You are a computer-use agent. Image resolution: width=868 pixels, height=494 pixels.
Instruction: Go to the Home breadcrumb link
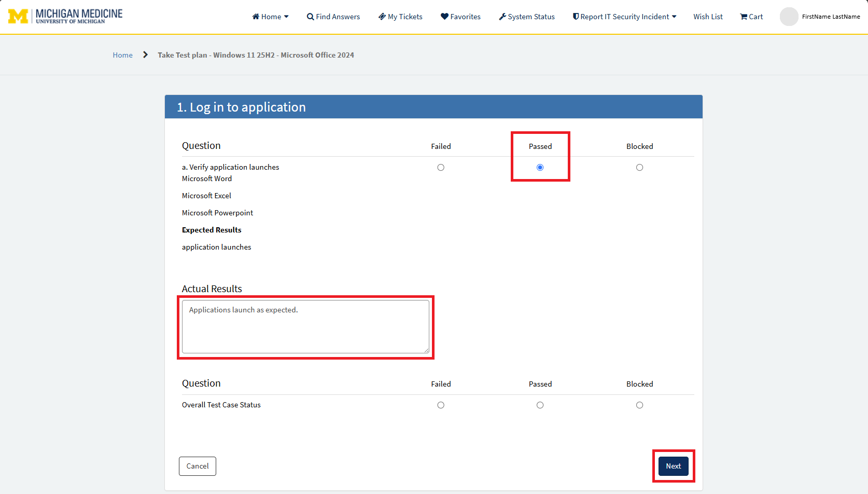122,55
